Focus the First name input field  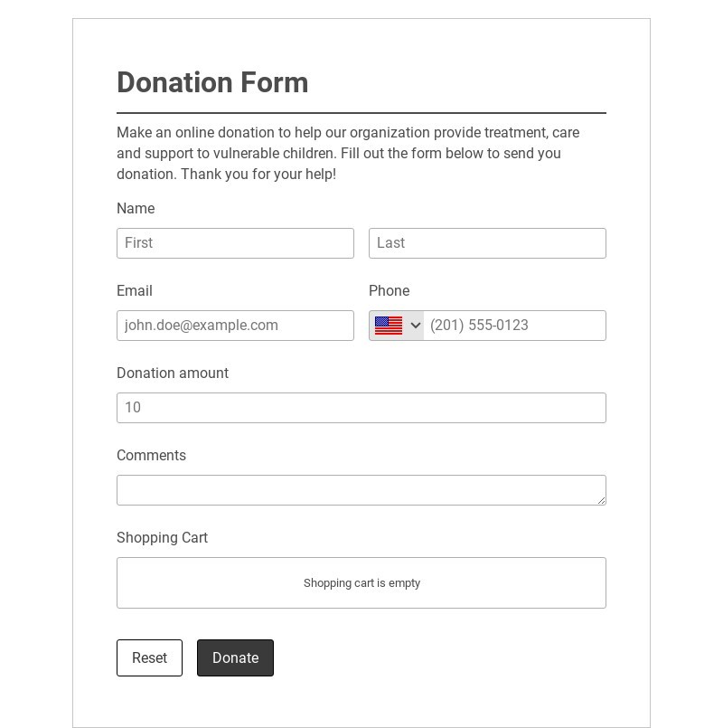[x=235, y=243]
